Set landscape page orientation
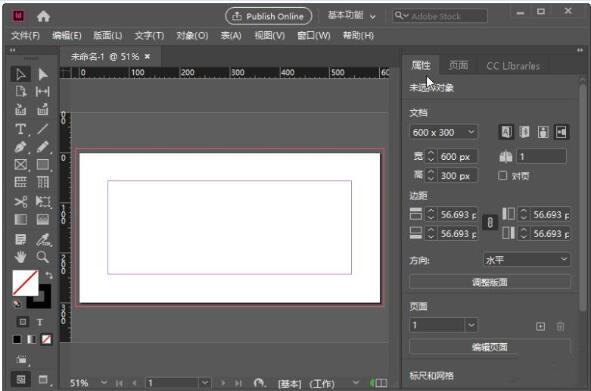This screenshot has height=391, width=591. pos(561,132)
